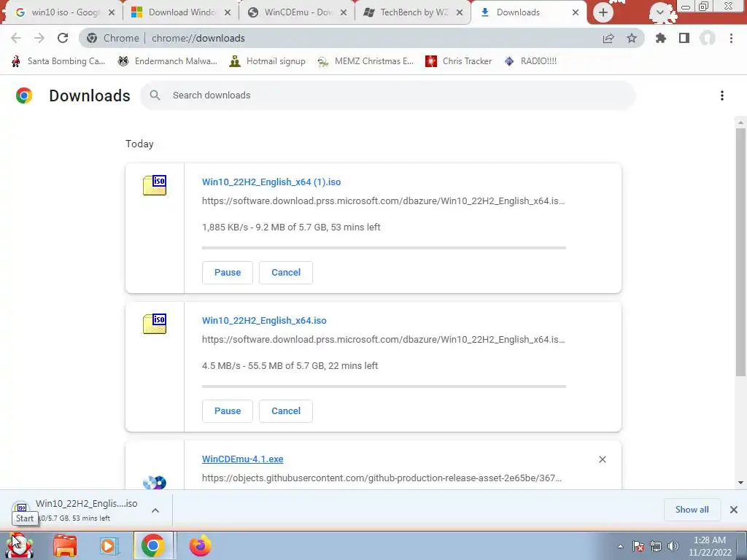Show hidden tray icons arrow
Image resolution: width=747 pixels, height=560 pixels.
pyautogui.click(x=620, y=546)
